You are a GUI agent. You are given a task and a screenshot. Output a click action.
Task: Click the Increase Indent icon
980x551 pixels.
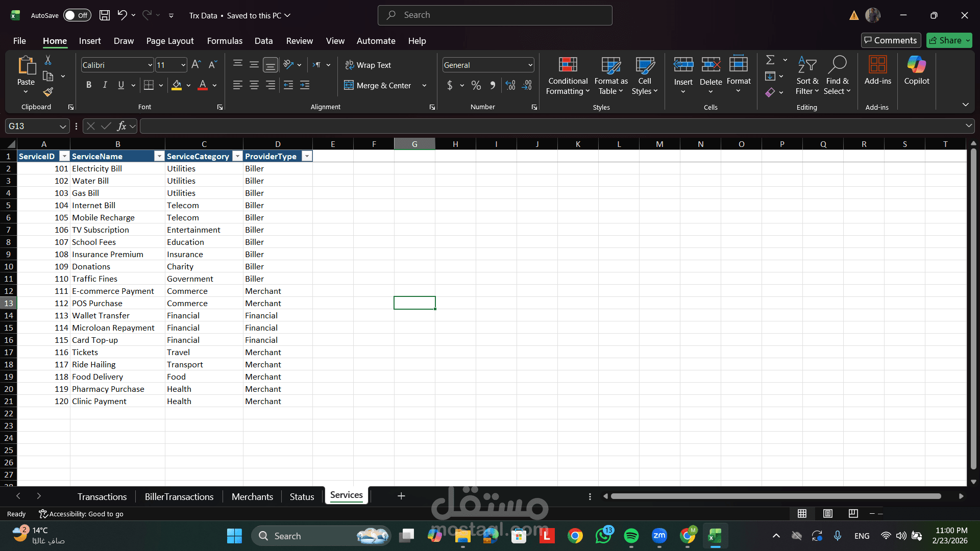(x=305, y=85)
